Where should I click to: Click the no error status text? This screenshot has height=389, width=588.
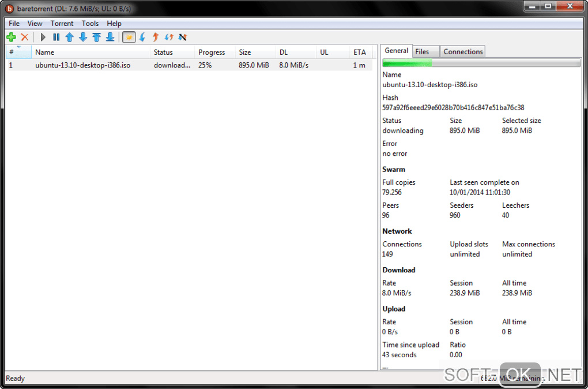[x=394, y=154]
